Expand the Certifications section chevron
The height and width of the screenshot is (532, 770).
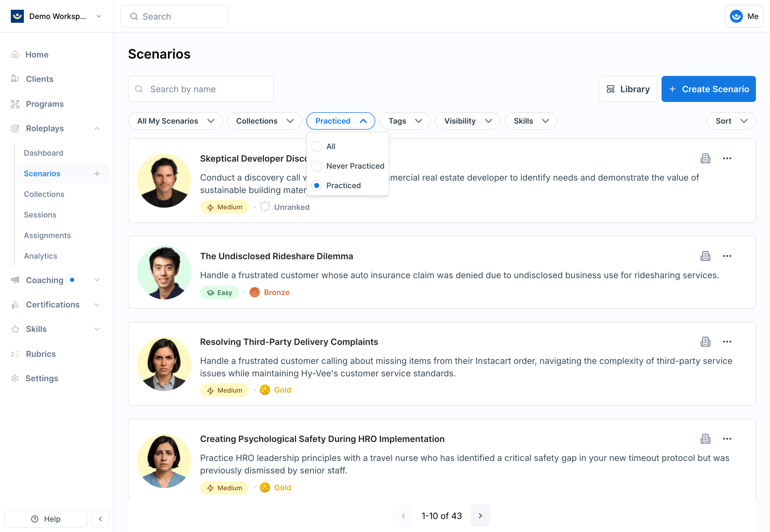click(x=97, y=305)
